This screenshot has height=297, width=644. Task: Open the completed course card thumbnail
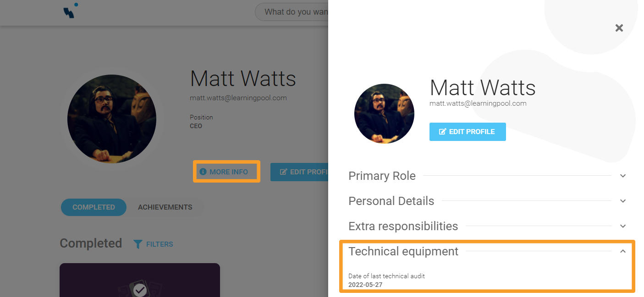click(140, 280)
